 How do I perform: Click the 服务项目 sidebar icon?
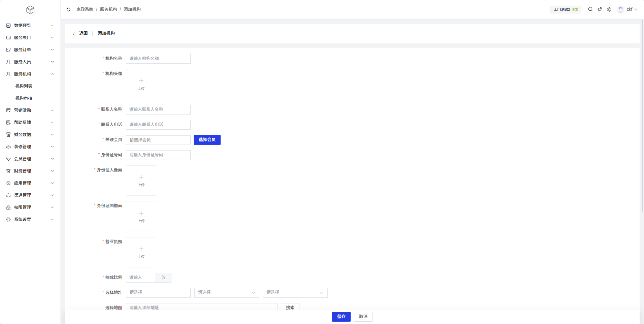(x=8, y=38)
